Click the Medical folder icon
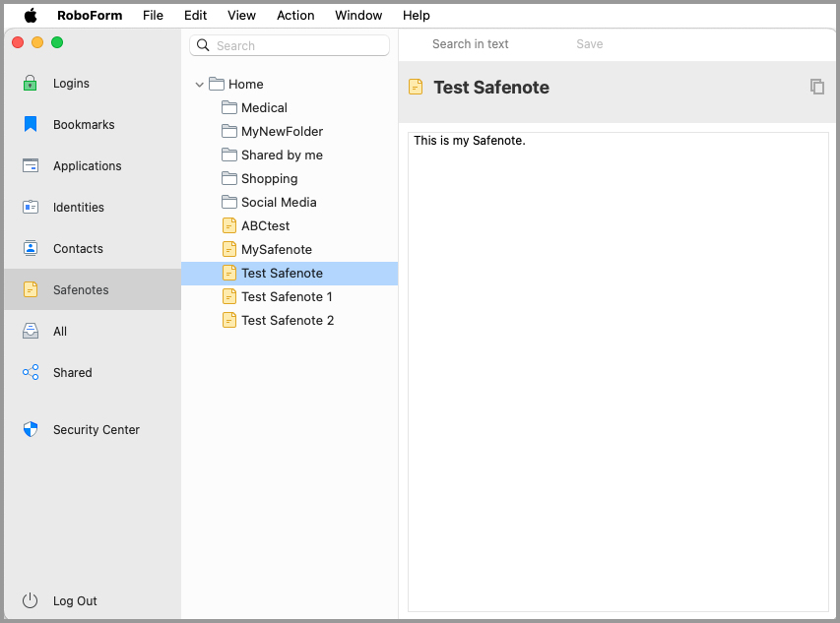The height and width of the screenshot is (623, 840). coord(229,107)
